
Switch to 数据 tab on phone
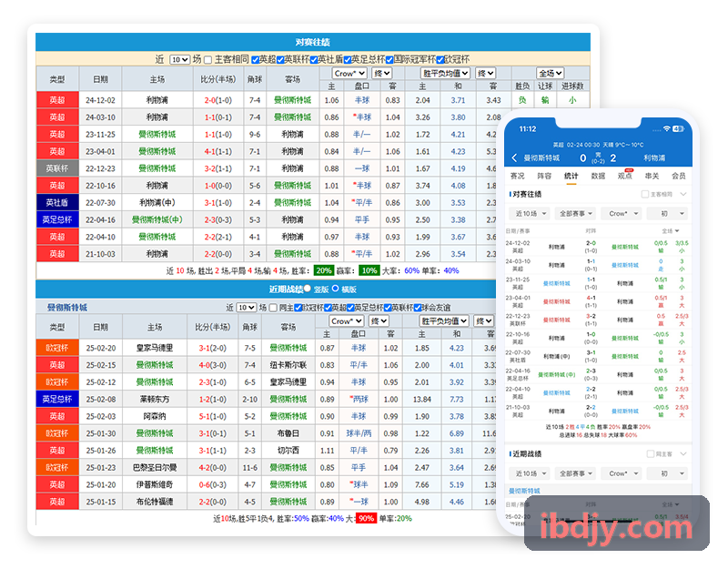click(x=598, y=176)
